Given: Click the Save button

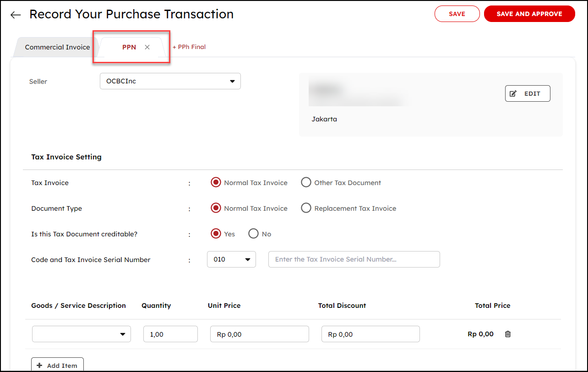Looking at the screenshot, I should click(457, 14).
